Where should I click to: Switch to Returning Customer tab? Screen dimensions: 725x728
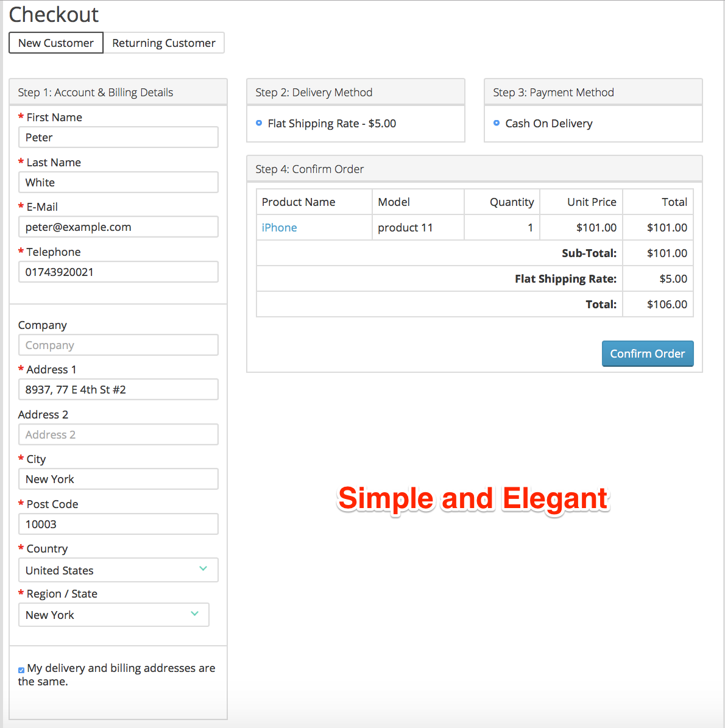tap(163, 43)
